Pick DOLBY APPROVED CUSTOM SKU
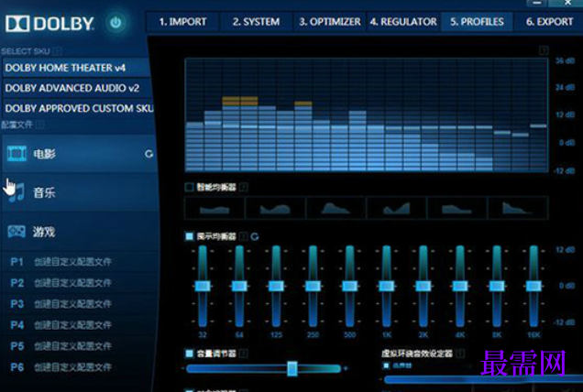Viewport: 583px width, 392px height. click(76, 108)
